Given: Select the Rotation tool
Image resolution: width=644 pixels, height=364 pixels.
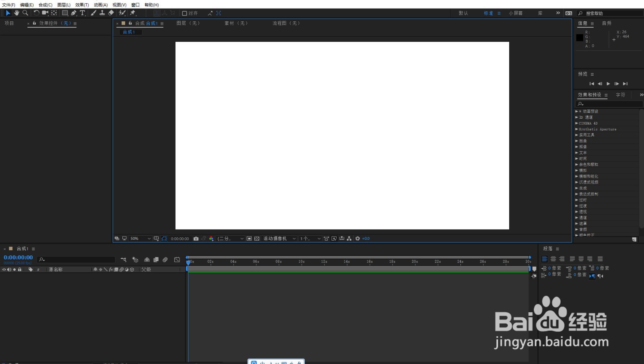Looking at the screenshot, I should pos(36,13).
